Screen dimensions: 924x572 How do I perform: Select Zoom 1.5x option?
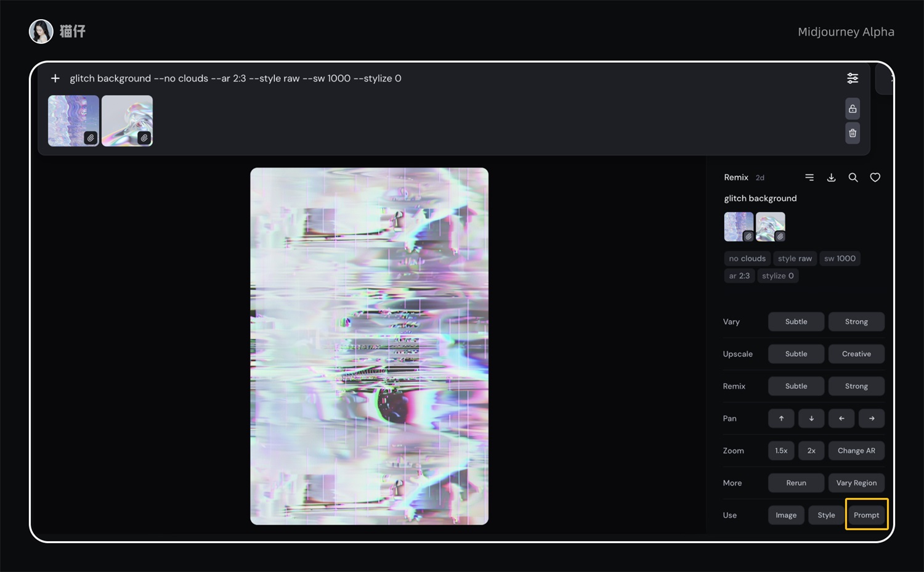coord(781,451)
